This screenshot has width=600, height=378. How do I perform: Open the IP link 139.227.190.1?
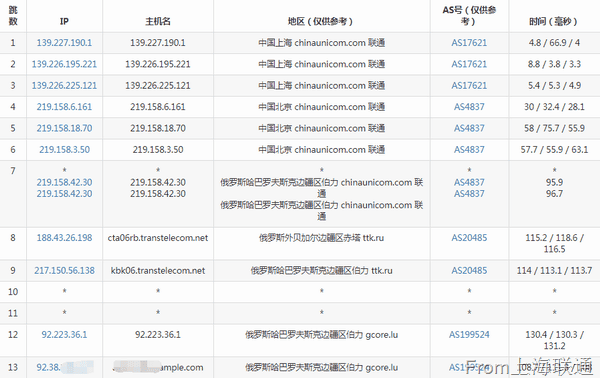(64, 42)
